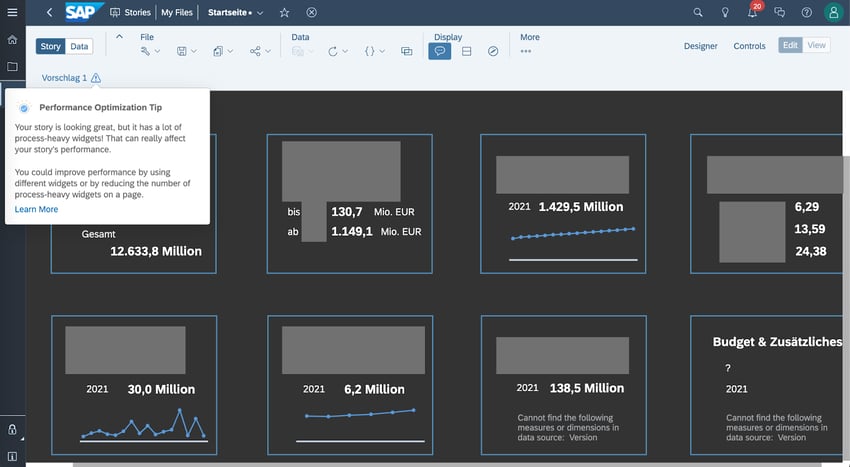Click the value 6,29
The width and height of the screenshot is (850, 467).
click(x=807, y=207)
